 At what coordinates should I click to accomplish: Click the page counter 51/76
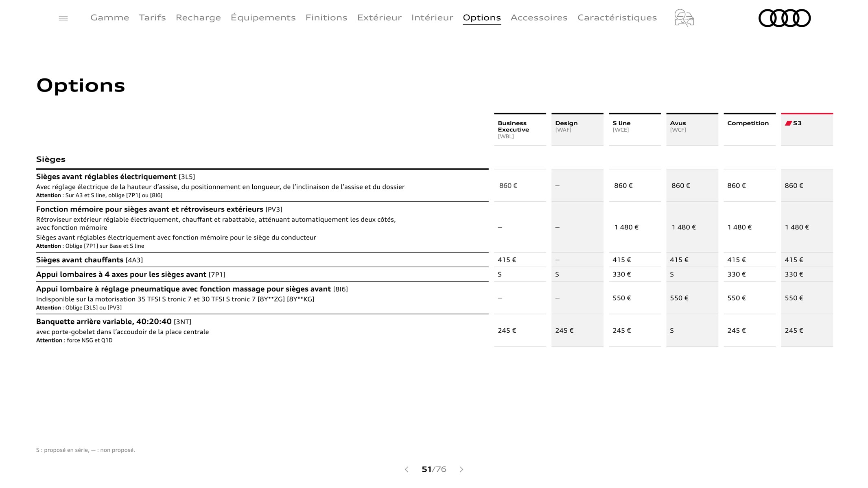tap(434, 469)
